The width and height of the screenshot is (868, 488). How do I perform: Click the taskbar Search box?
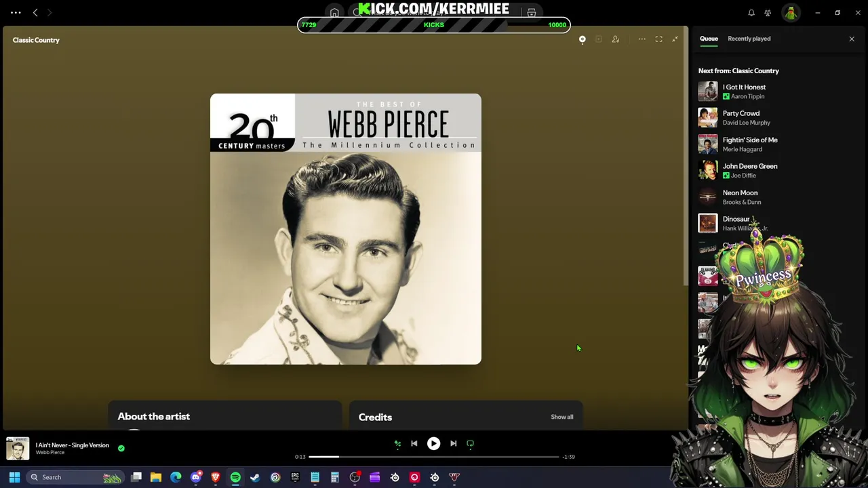[x=75, y=477]
